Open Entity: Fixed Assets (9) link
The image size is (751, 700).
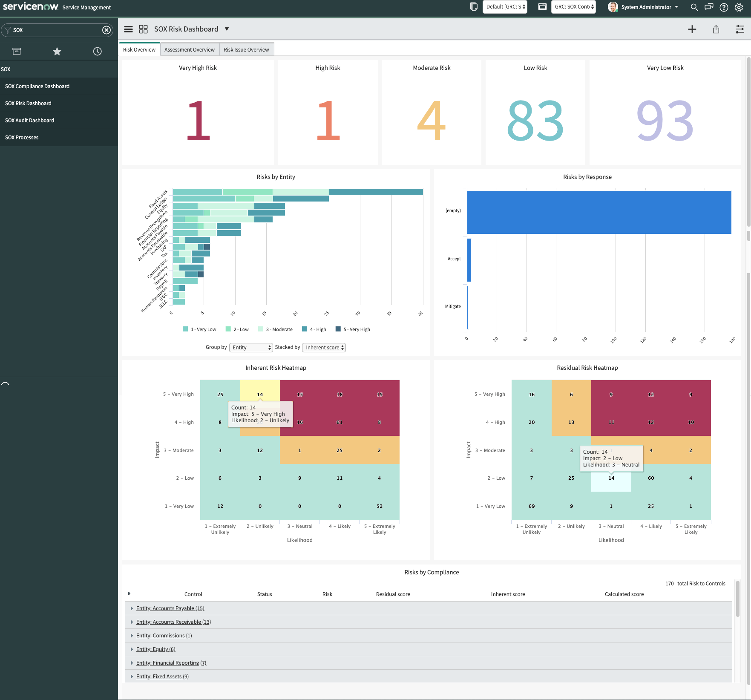coord(162,677)
